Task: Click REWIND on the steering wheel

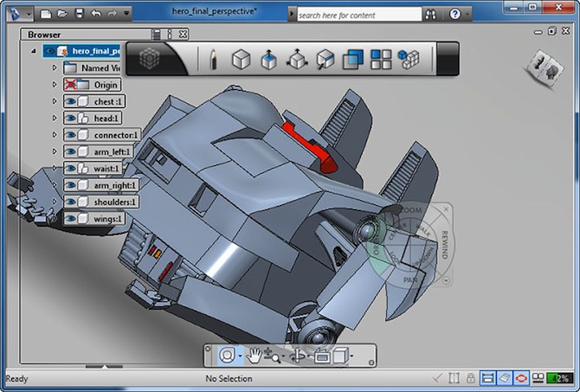Action: tap(444, 245)
